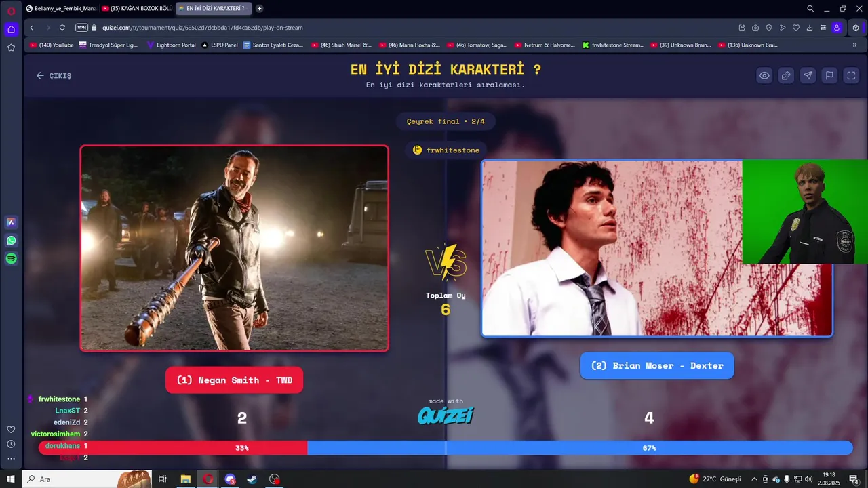This screenshot has height=488, width=868.
Task: Open the 27°C Güneşli weather widget
Action: click(x=715, y=479)
